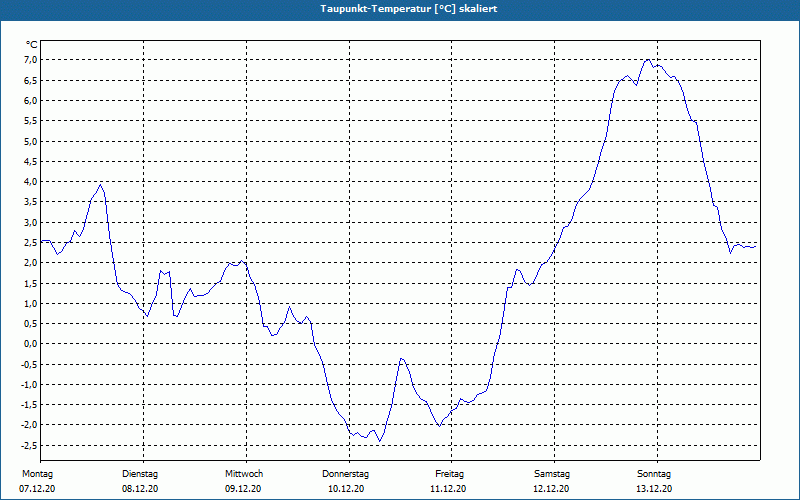Click the date 12.12.20
The image size is (800, 500).
[551, 489]
